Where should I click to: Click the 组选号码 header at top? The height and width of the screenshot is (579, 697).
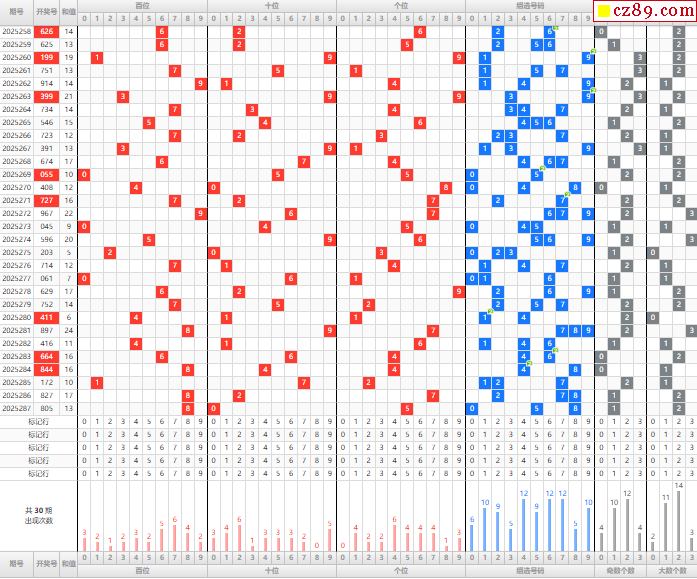[531, 5]
